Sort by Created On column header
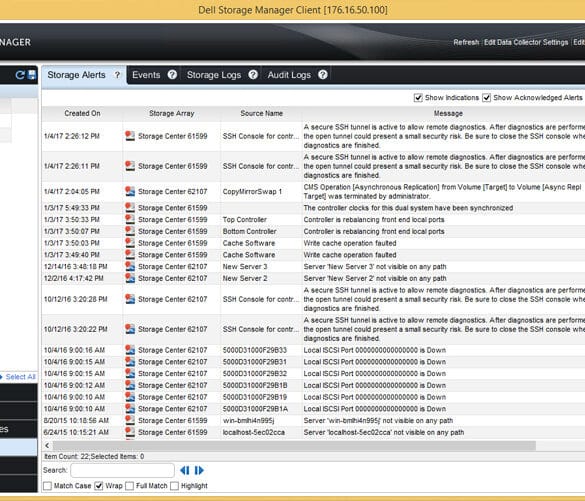 [82, 113]
